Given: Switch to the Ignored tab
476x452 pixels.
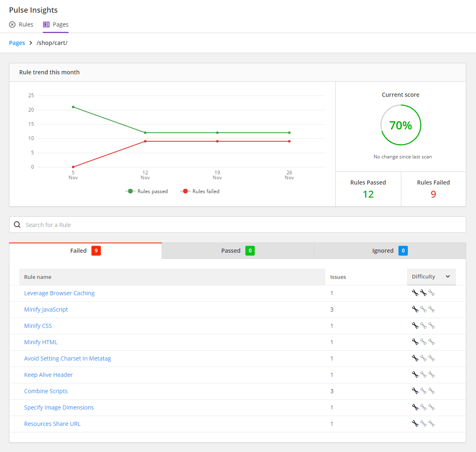Looking at the screenshot, I should pyautogui.click(x=389, y=251).
